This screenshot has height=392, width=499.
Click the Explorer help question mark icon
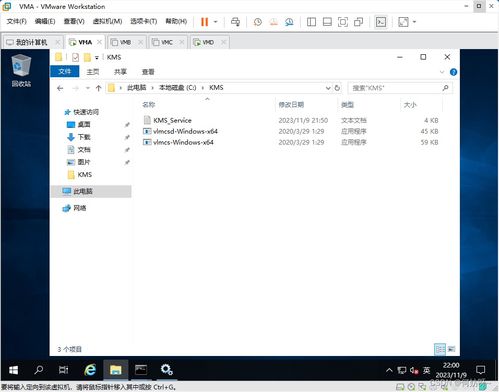coord(453,72)
